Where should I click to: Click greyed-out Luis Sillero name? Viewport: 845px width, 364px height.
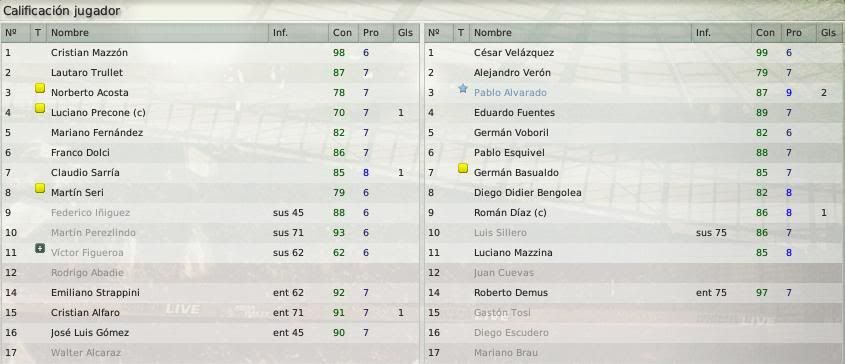click(x=500, y=232)
